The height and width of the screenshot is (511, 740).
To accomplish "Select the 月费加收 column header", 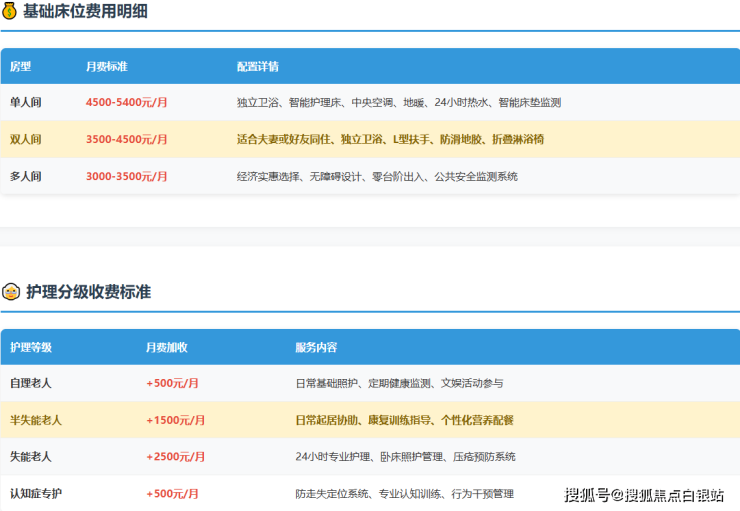I will coord(166,348).
